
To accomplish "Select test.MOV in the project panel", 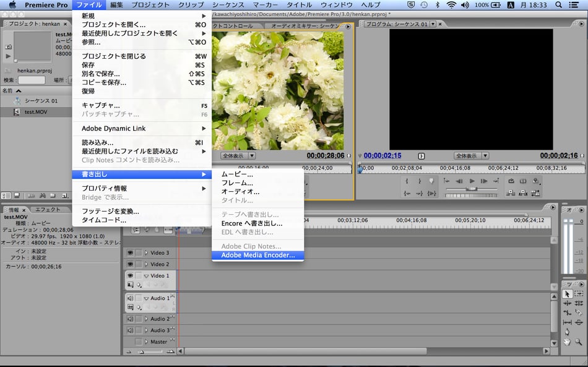I will pos(36,112).
